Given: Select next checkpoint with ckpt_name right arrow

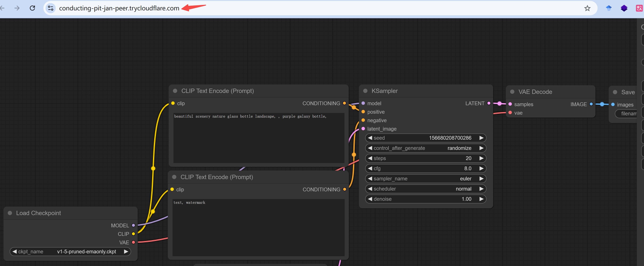Looking at the screenshot, I should click(x=126, y=251).
